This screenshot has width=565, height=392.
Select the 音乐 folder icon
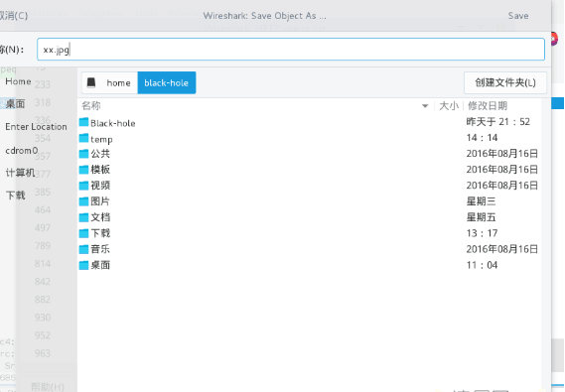(84, 249)
